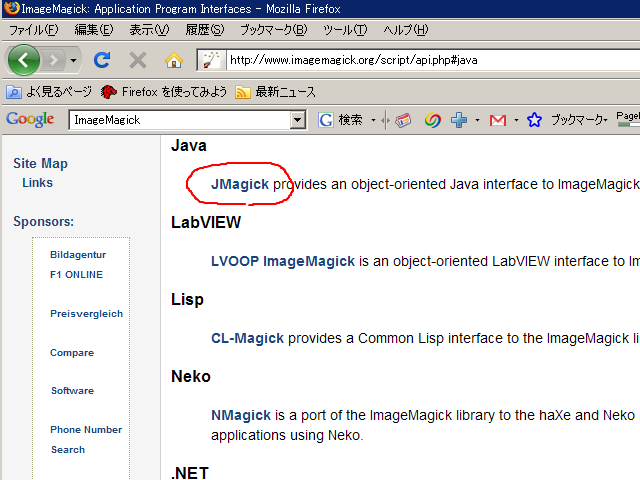Open the Links sidebar link
The image size is (640, 480).
click(38, 182)
